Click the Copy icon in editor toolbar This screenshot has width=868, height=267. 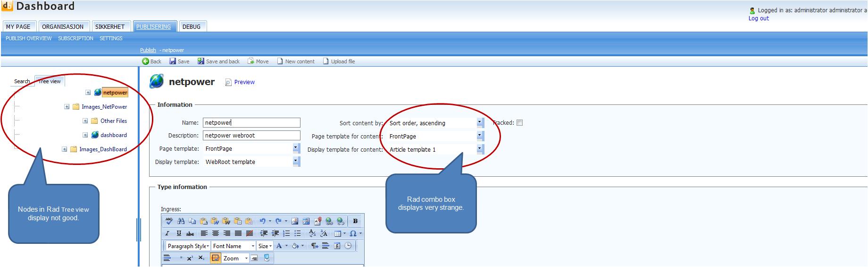coord(192,221)
